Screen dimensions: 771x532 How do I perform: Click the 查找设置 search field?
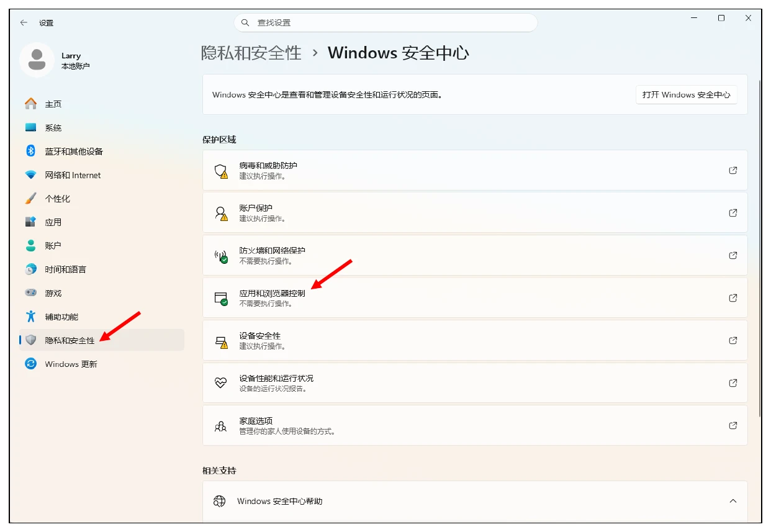click(385, 22)
